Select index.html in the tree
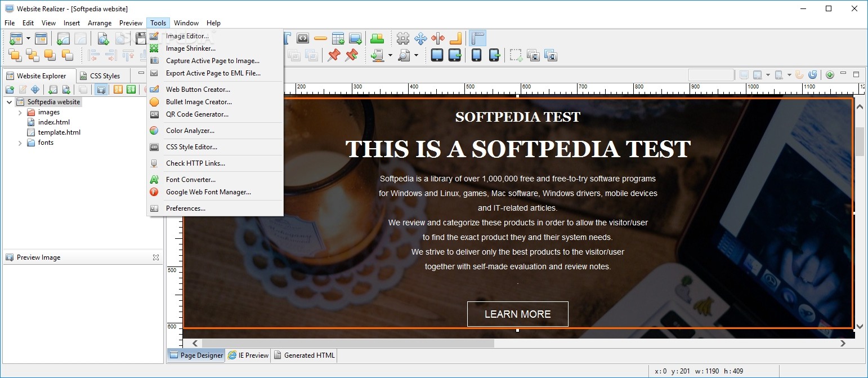 tap(54, 122)
